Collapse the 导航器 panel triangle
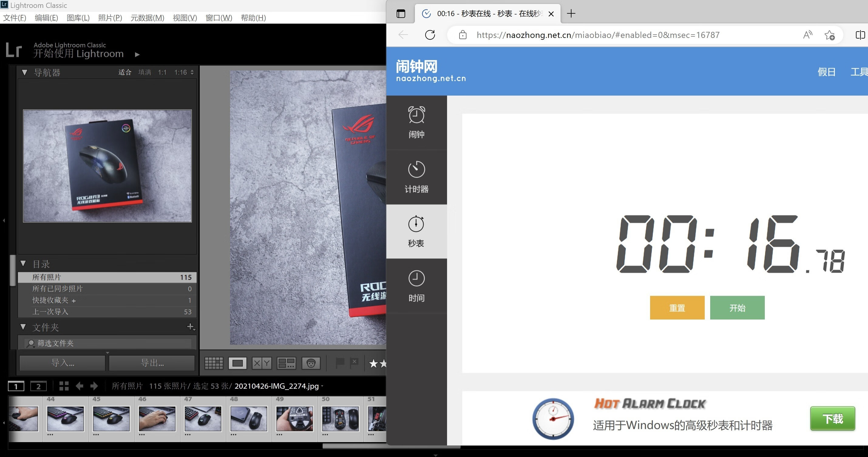The width and height of the screenshot is (868, 457). coord(24,72)
